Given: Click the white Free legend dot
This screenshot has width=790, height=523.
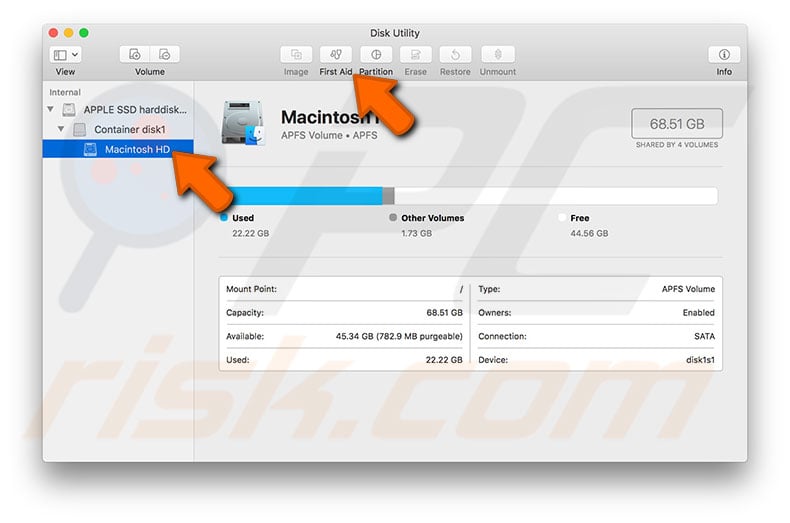Looking at the screenshot, I should pyautogui.click(x=562, y=217).
